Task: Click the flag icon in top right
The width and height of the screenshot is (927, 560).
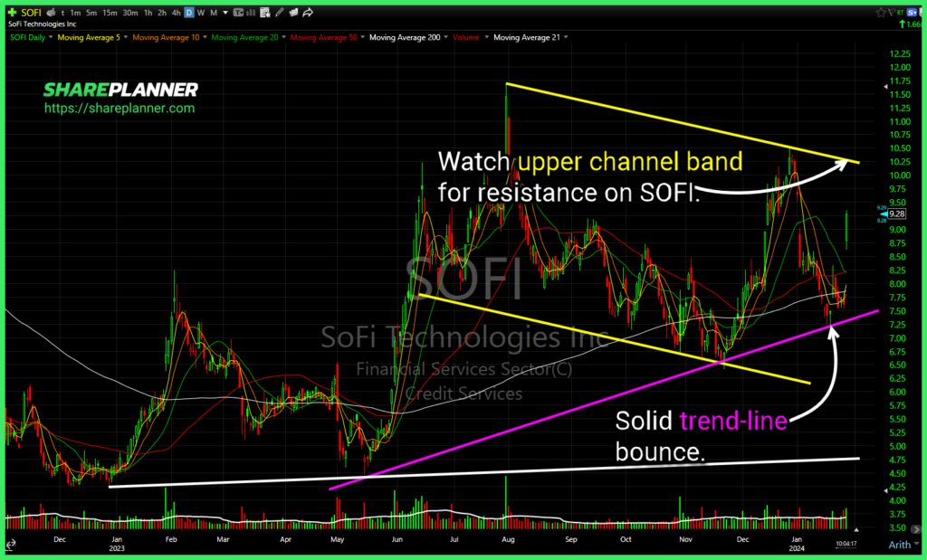Action: coord(891,13)
